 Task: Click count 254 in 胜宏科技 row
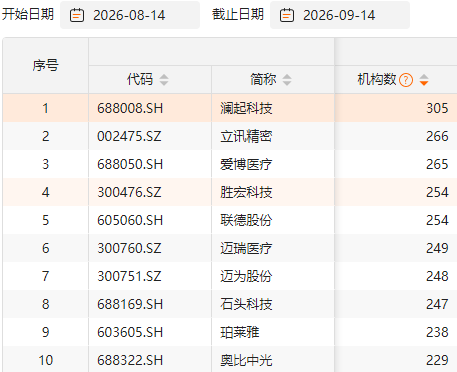pos(437,192)
